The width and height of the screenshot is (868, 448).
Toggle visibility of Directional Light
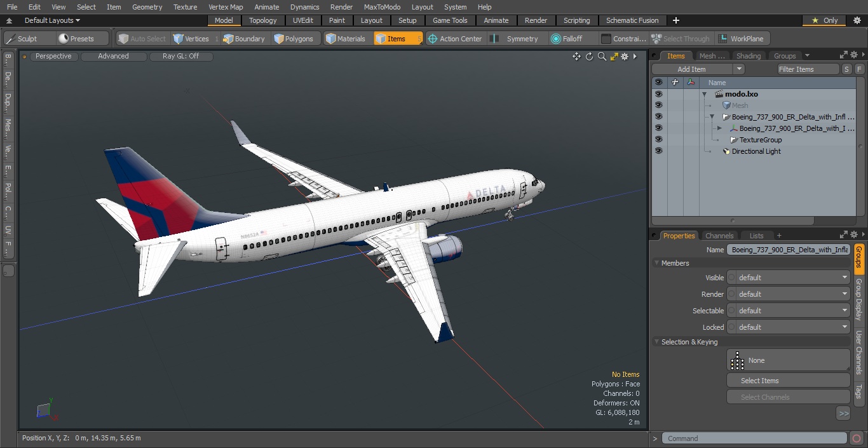click(x=658, y=151)
